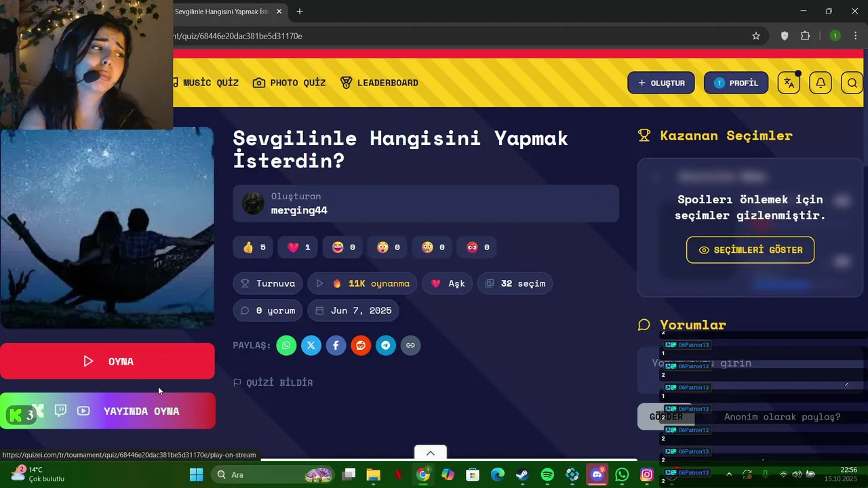The width and height of the screenshot is (868, 488).
Task: React with the surprised emoji showing 0
Action: (x=388, y=247)
